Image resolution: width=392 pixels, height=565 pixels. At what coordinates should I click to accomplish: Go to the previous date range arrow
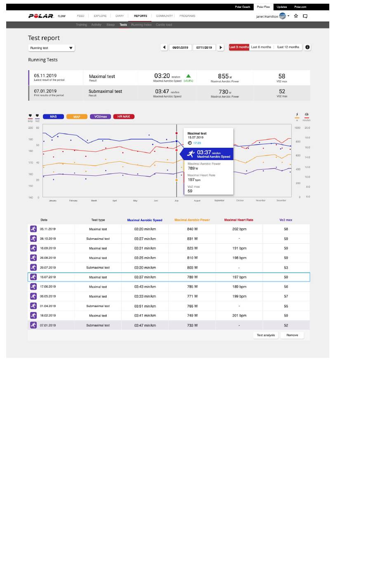pos(164,47)
